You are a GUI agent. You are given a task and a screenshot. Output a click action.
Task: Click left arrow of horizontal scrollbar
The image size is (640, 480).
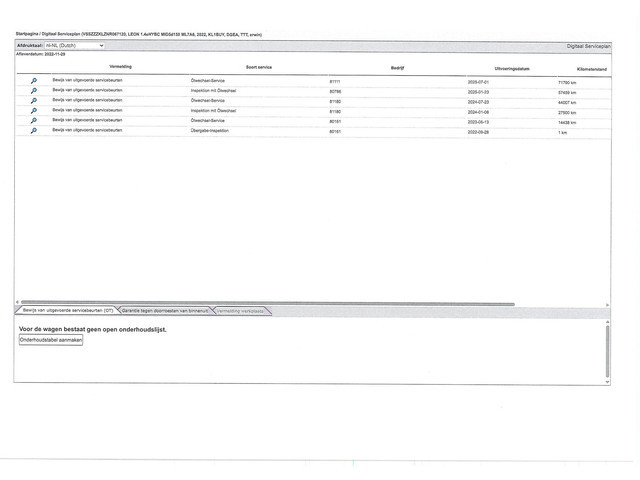pyautogui.click(x=17, y=304)
